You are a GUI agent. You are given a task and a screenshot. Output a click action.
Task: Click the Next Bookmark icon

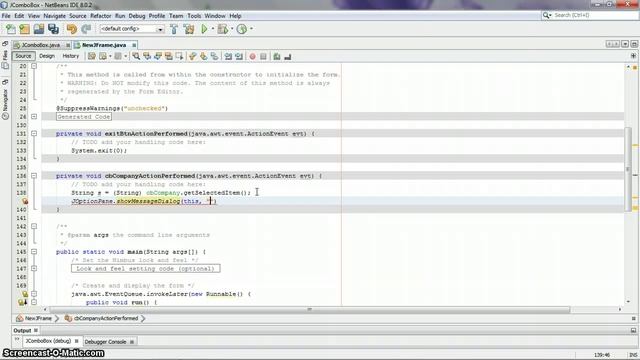tap(203, 56)
